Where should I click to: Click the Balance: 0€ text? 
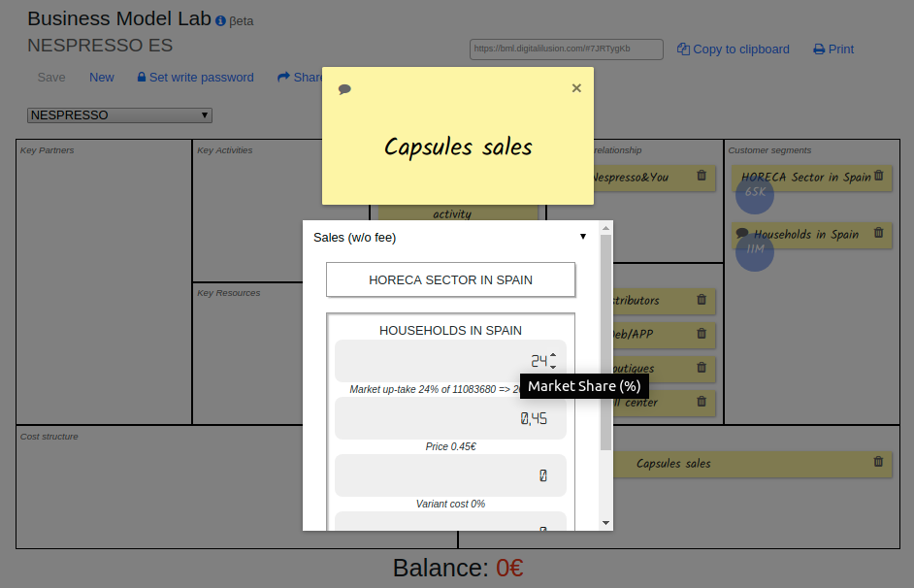pos(458,568)
